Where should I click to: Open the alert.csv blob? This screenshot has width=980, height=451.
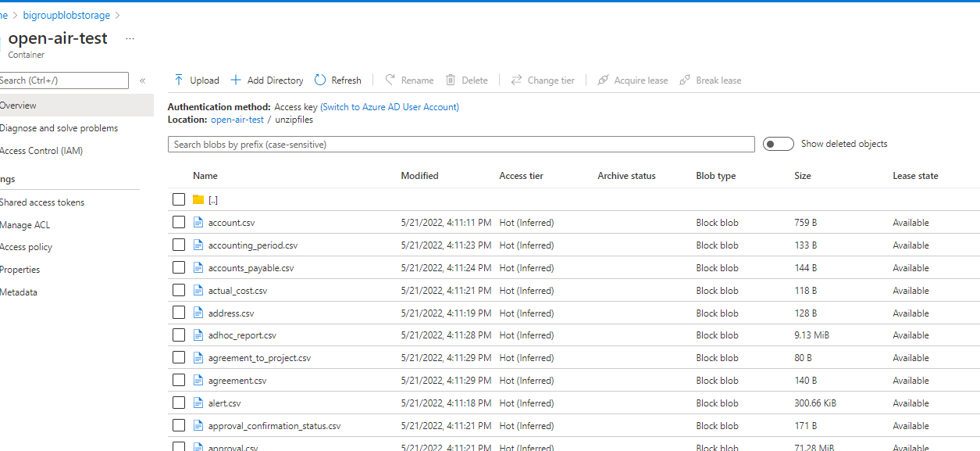coord(224,403)
